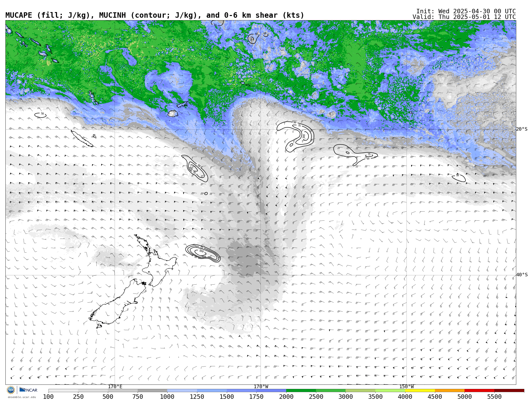Select the gray 500–750 colorbar swatch

(x=123, y=391)
